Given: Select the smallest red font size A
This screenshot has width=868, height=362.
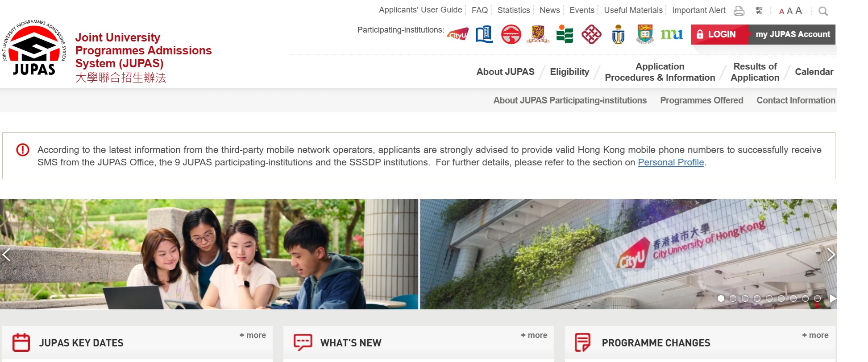Looking at the screenshot, I should coord(781,12).
